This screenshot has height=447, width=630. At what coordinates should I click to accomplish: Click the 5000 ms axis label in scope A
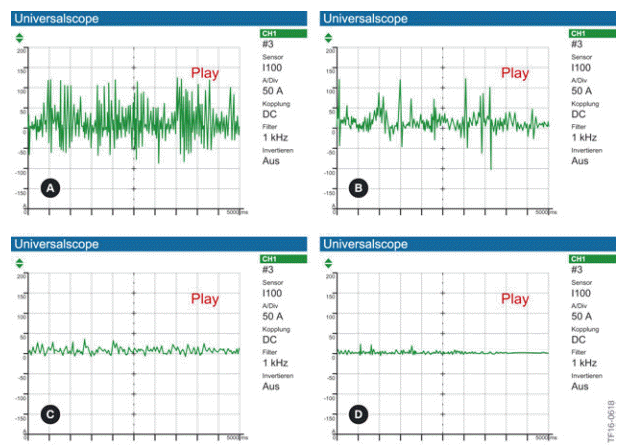(x=237, y=212)
